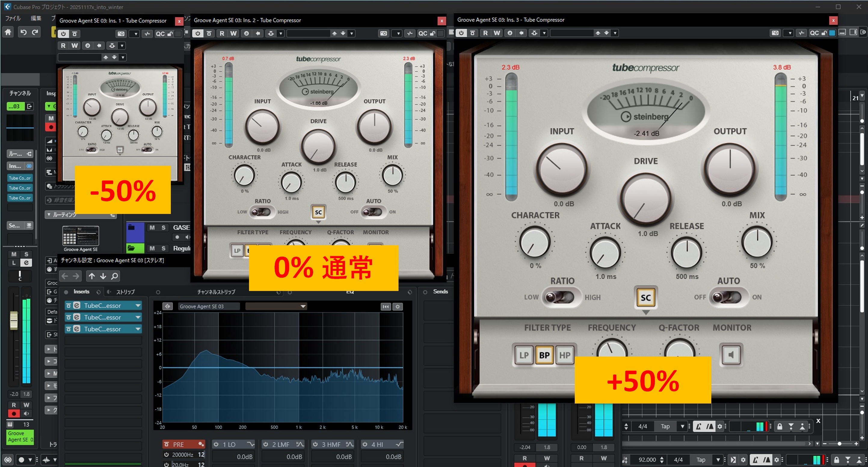Click the MONITOR speaker button in Ins. 3 compressor
Screen dimensions: 868x467
click(731, 354)
